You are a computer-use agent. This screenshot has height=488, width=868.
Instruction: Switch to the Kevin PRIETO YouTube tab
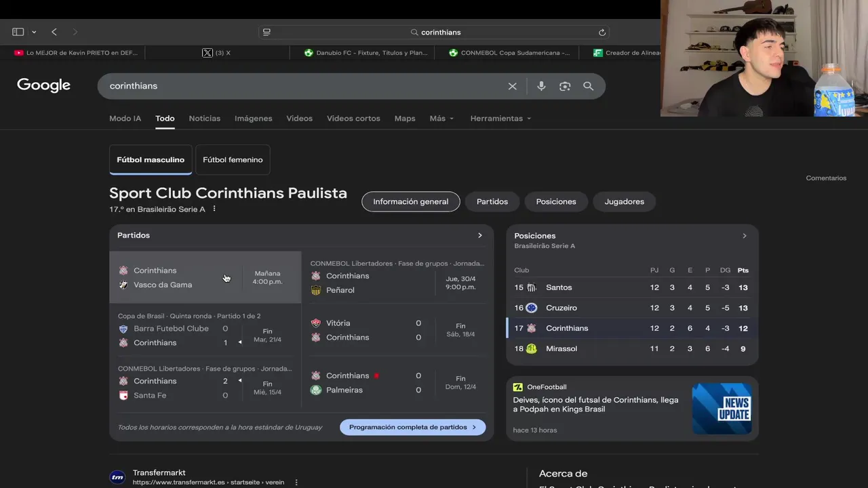[75, 53]
